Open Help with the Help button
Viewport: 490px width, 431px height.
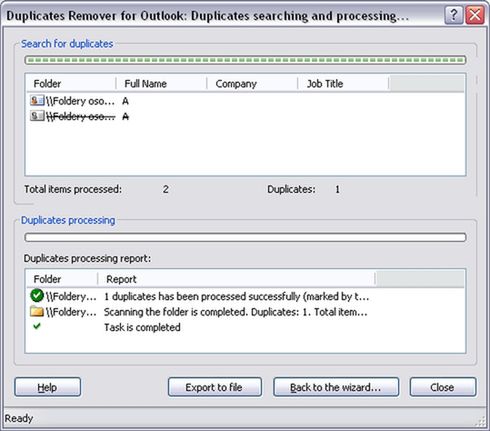(47, 387)
